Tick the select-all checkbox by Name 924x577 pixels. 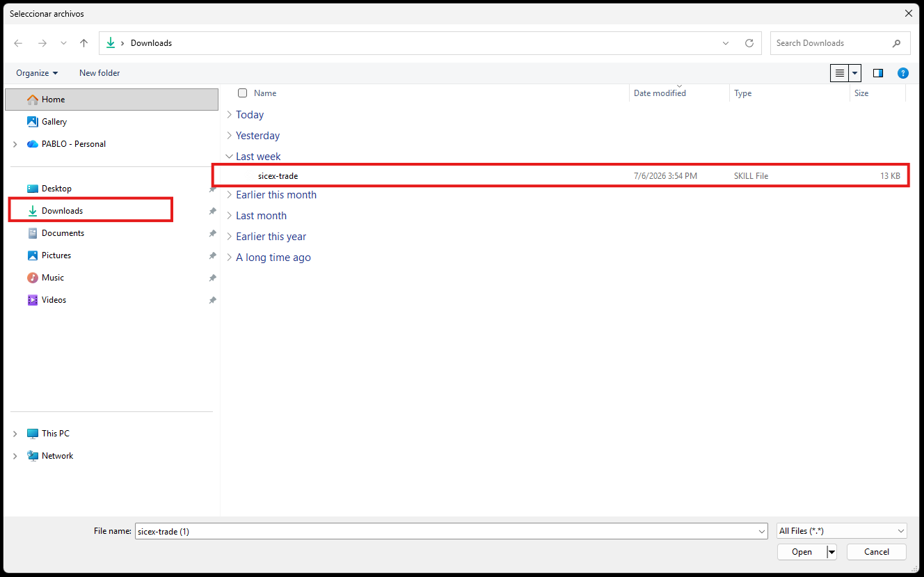click(242, 93)
